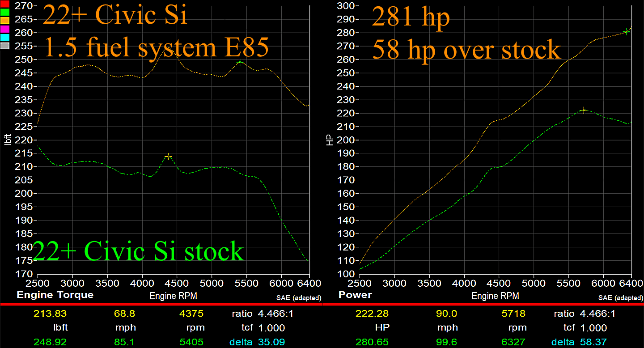
Task: Click the Engine RPM label under the power chart
Action: [495, 296]
